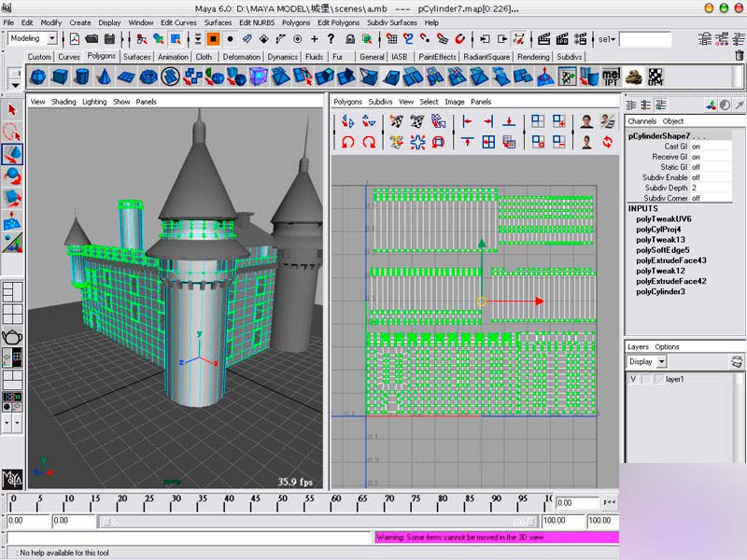Toggle the Cast GI value field
The image size is (747, 560).
700,147
